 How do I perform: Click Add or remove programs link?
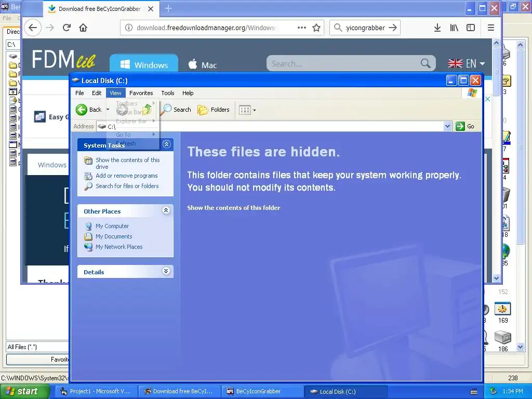pyautogui.click(x=127, y=176)
